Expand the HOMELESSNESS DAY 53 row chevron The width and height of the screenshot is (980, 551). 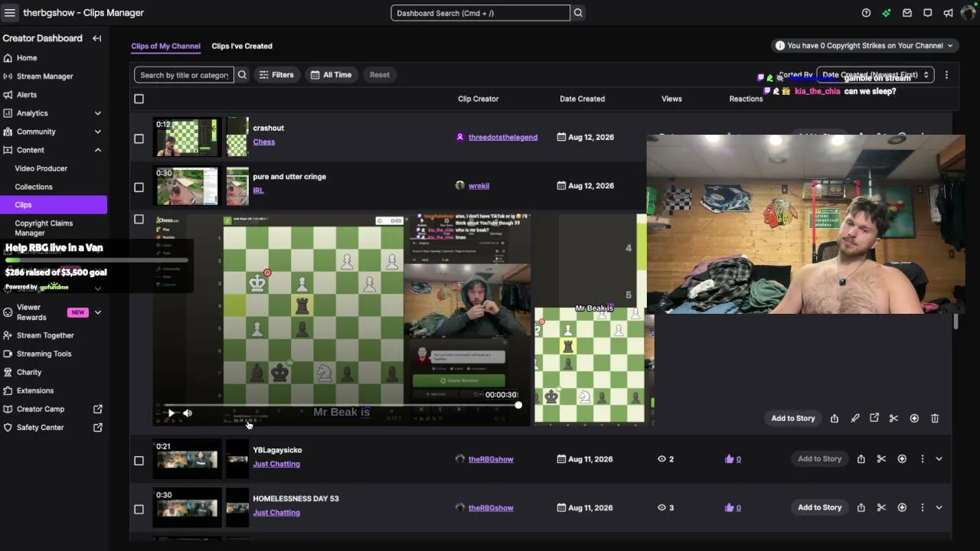[939, 507]
